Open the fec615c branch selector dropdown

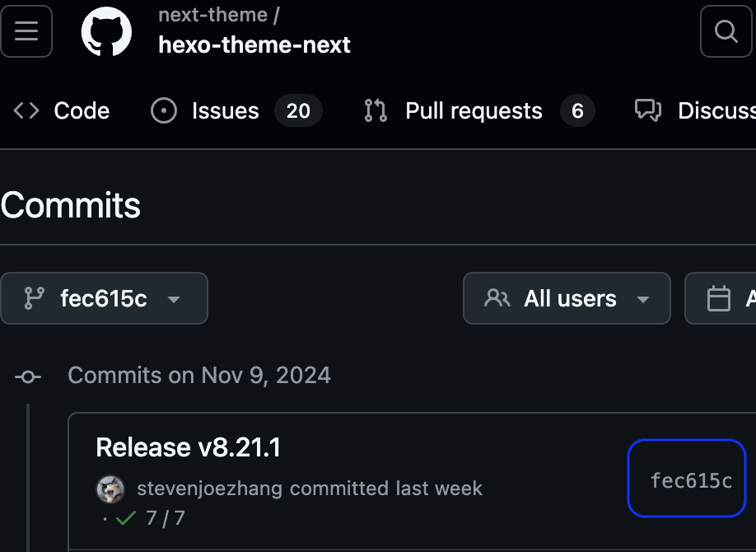click(104, 298)
